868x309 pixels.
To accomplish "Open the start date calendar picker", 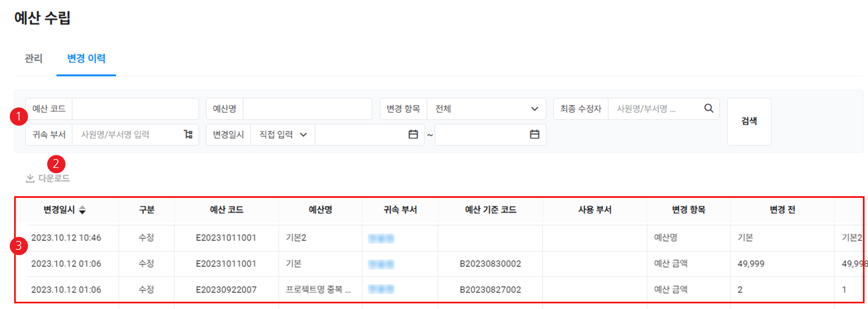I will (x=413, y=134).
